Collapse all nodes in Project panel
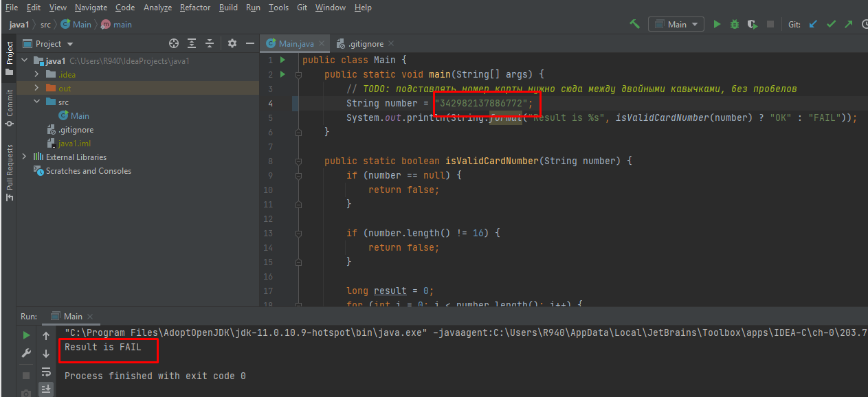This screenshot has height=397, width=868. [210, 43]
